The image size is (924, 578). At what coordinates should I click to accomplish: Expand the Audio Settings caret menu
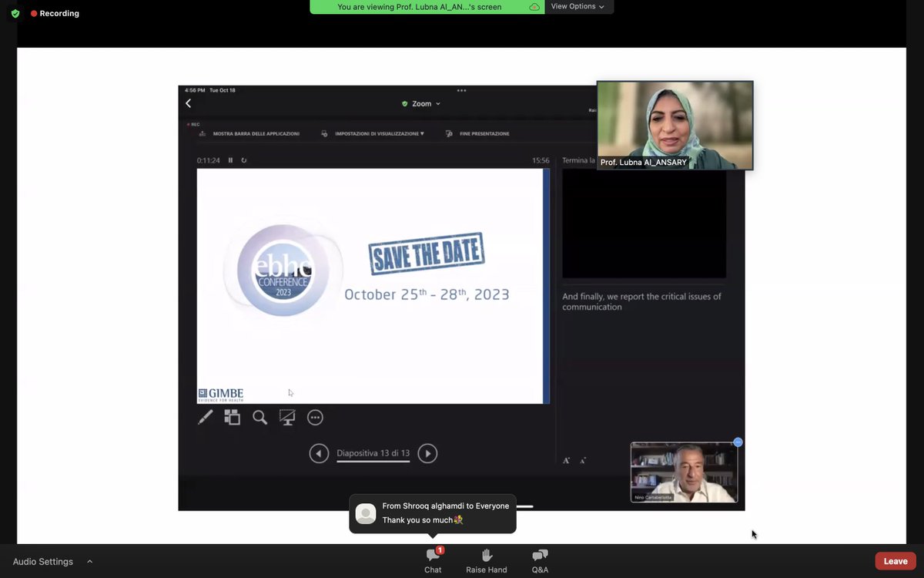[x=89, y=562]
